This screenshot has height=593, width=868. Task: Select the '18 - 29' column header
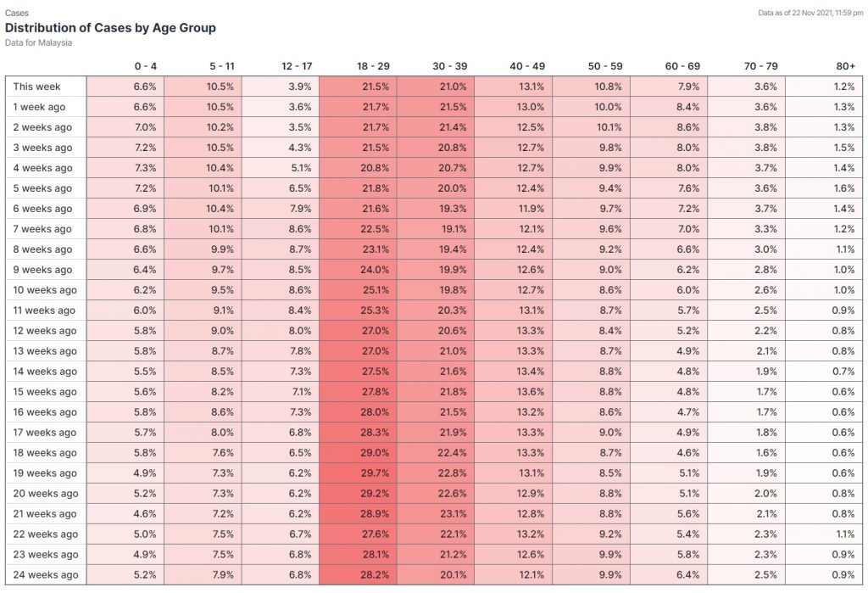coord(373,65)
